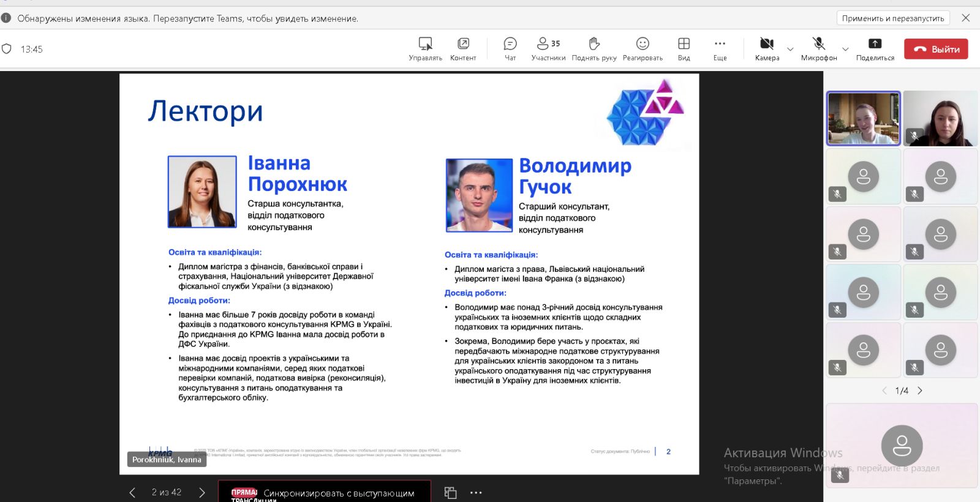Screen dimensions: 980x502
Task: Go back to previous slide
Action: pyautogui.click(x=132, y=493)
